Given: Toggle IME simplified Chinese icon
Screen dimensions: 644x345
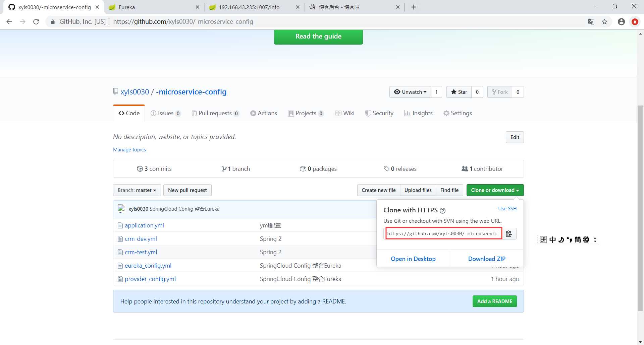Looking at the screenshot, I should coord(578,239).
